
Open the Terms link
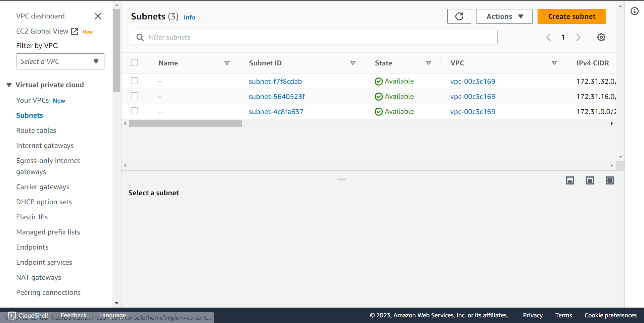pos(563,315)
